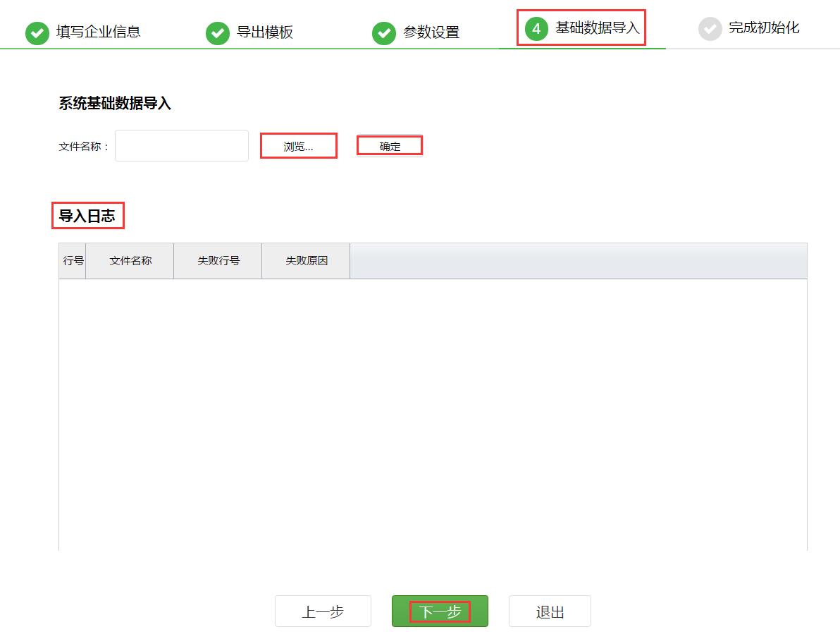Click the 行号 column header
840x634 pixels.
click(x=73, y=260)
